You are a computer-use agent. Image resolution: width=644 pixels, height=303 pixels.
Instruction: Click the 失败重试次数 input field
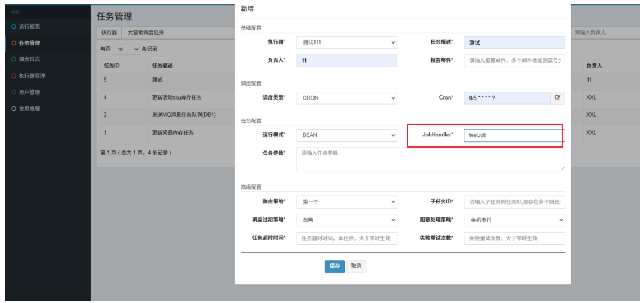(x=514, y=239)
